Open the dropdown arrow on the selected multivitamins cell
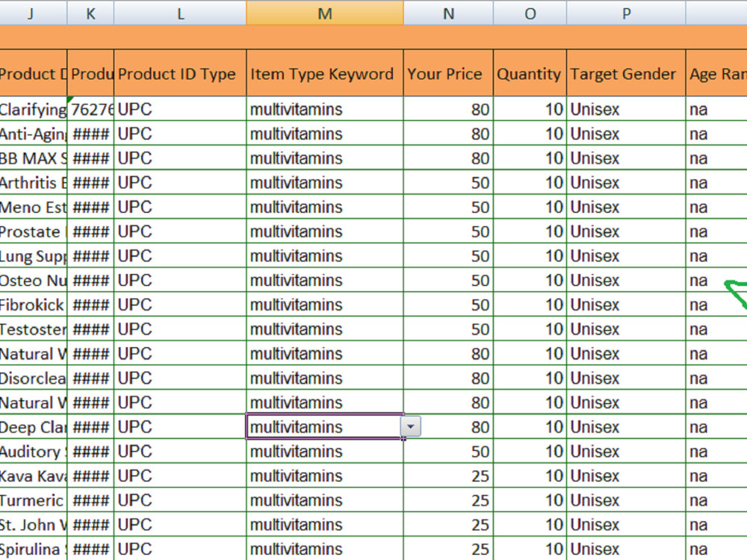The height and width of the screenshot is (560, 747). pyautogui.click(x=411, y=426)
